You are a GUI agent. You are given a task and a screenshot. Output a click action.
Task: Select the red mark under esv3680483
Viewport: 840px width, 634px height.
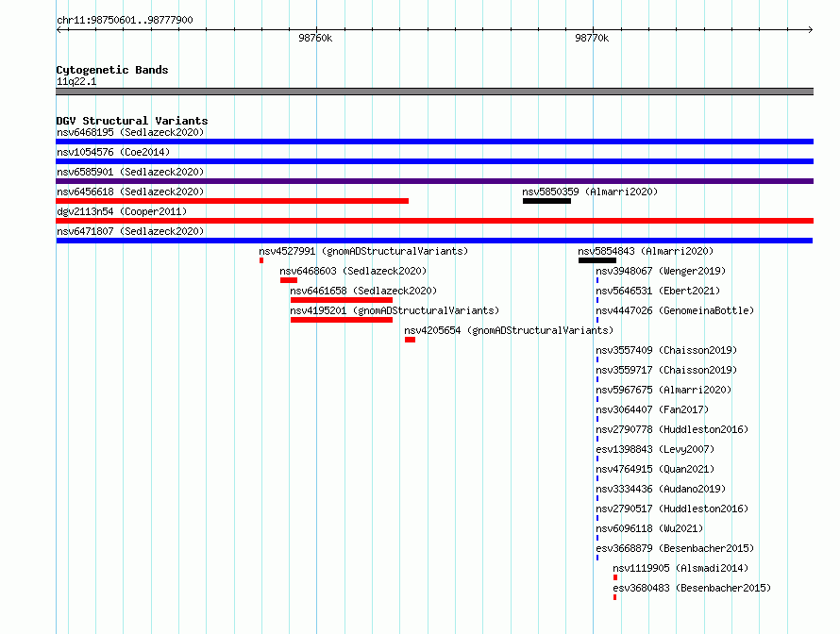click(x=615, y=597)
